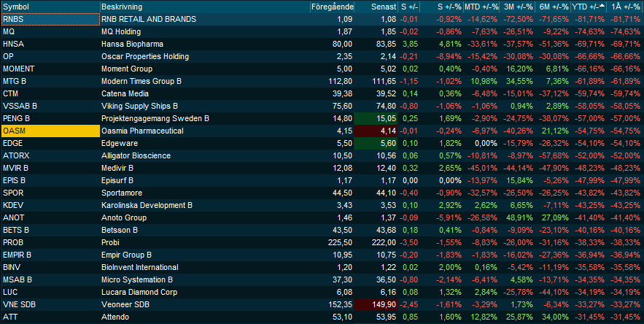Viewport: 644px width, 324px height.
Task: Select the highlighted OASM symbol cell
Action: [50, 131]
